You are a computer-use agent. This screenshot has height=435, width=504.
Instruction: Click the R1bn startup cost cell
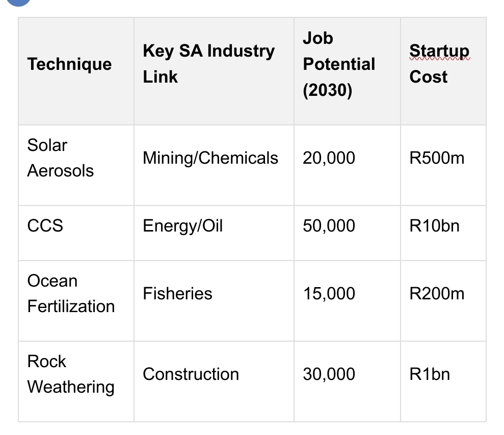430,374
